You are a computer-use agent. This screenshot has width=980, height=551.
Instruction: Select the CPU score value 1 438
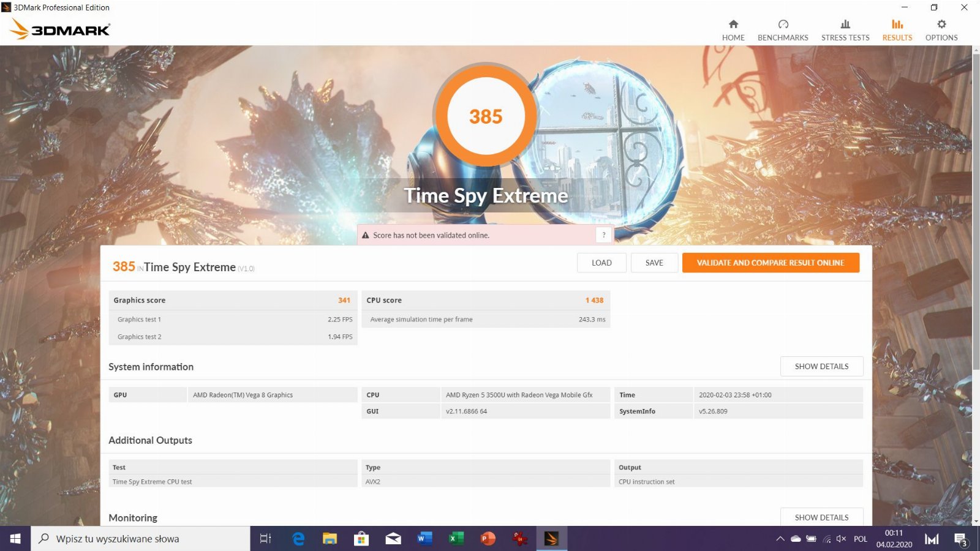click(594, 300)
